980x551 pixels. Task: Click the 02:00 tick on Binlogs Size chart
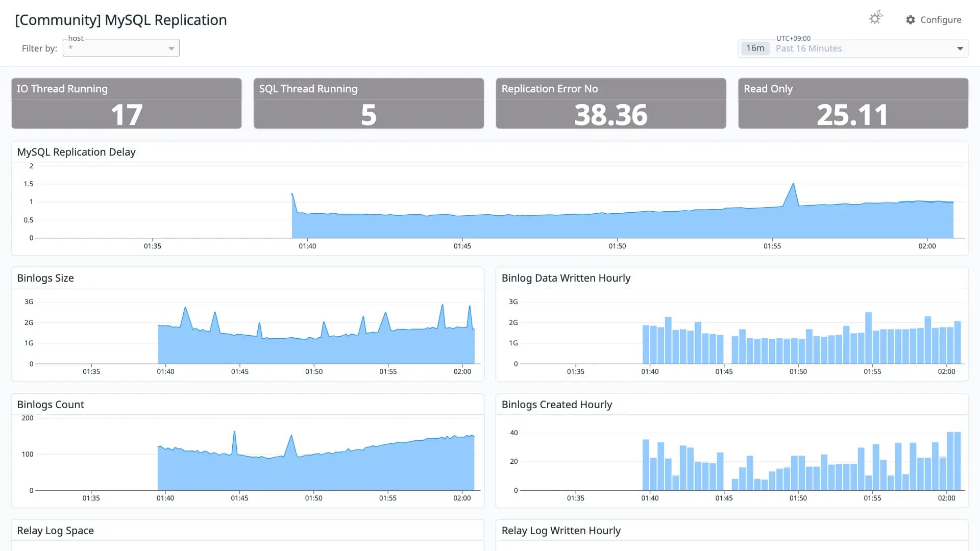[462, 371]
